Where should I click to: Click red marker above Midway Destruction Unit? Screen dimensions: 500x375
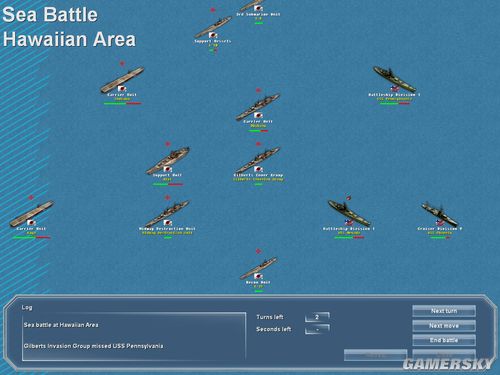[x=168, y=198]
